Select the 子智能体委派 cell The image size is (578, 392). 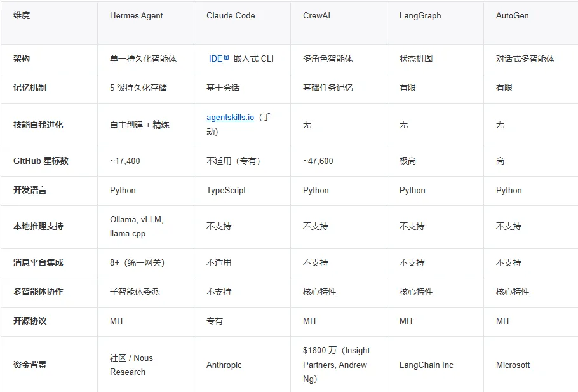pyautogui.click(x=135, y=292)
